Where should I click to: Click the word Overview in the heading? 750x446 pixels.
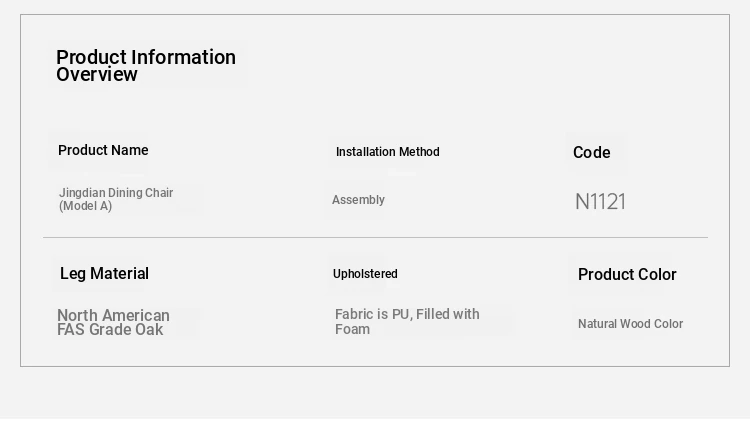coord(97,75)
